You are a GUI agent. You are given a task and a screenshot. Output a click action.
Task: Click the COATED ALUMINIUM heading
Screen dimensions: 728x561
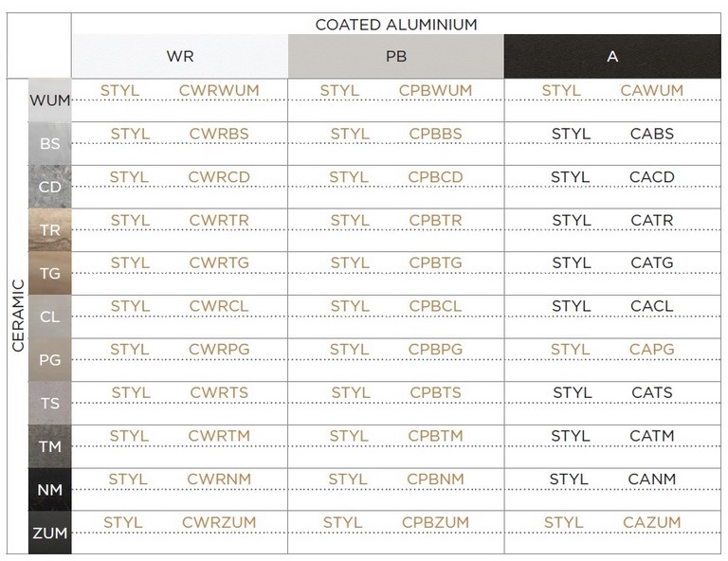[x=396, y=25]
